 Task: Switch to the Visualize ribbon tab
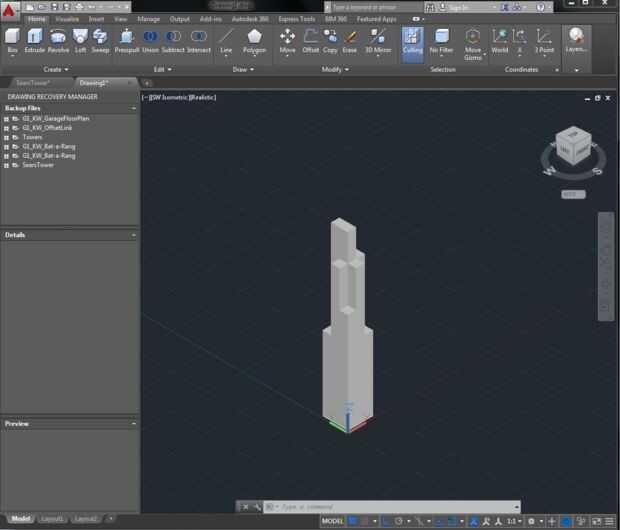coord(67,18)
